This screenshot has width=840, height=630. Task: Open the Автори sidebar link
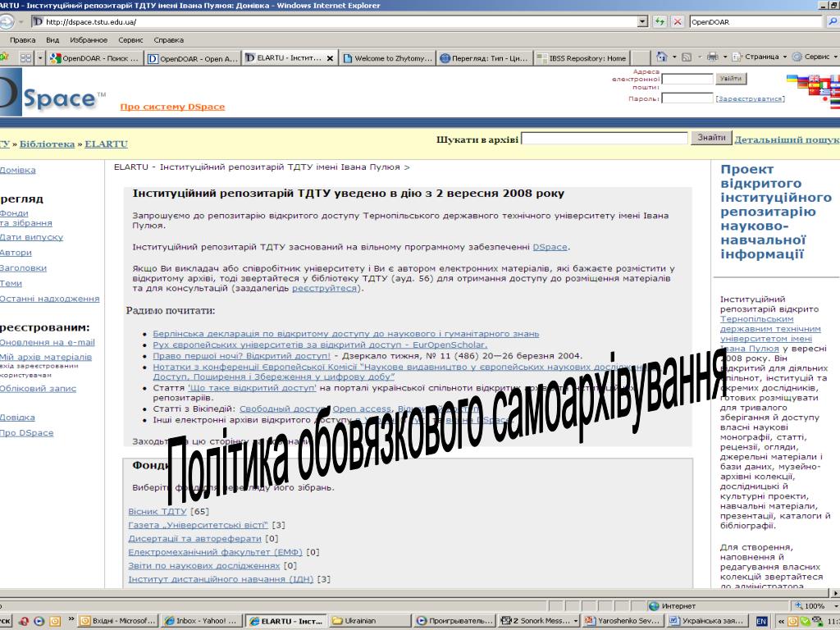point(16,253)
